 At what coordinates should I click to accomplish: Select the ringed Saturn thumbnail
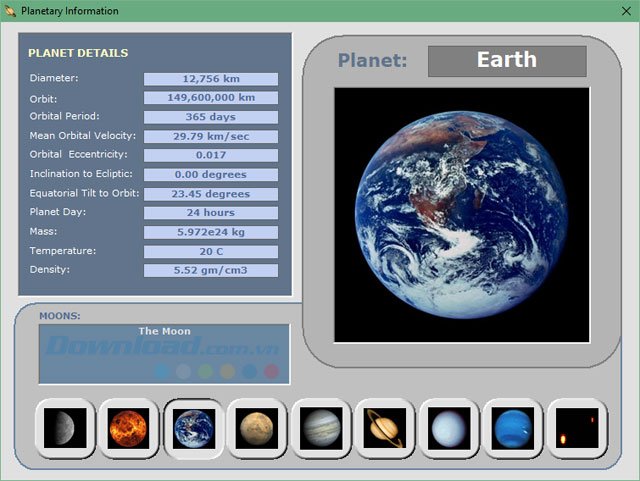385,428
